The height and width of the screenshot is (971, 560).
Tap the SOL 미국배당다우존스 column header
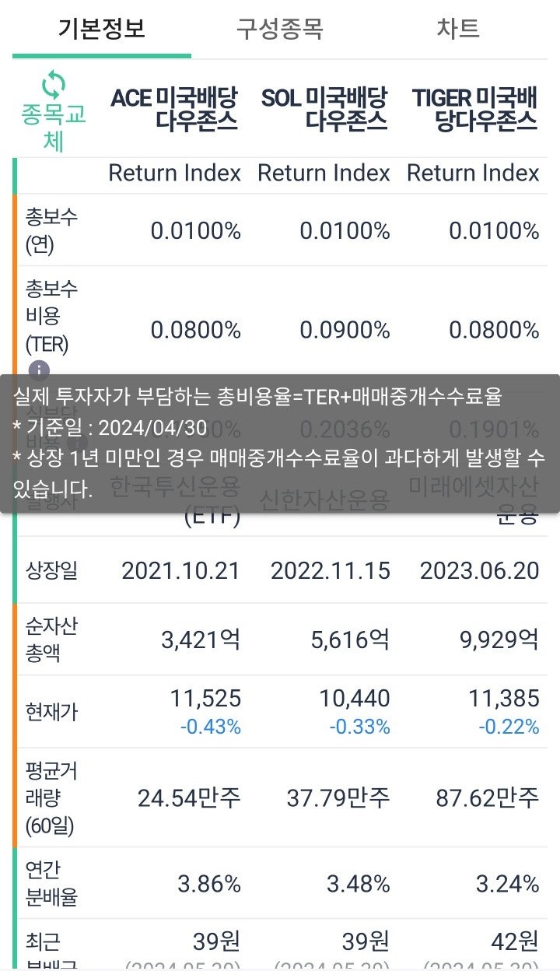click(324, 110)
